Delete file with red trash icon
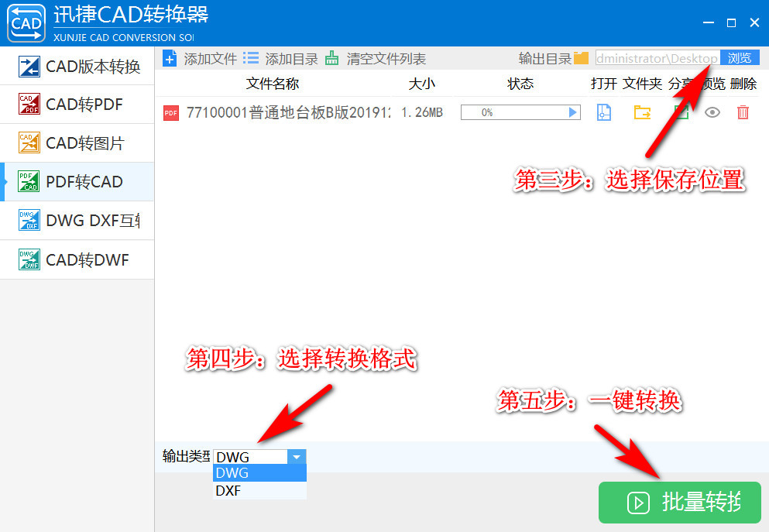The width and height of the screenshot is (769, 532). coord(743,113)
